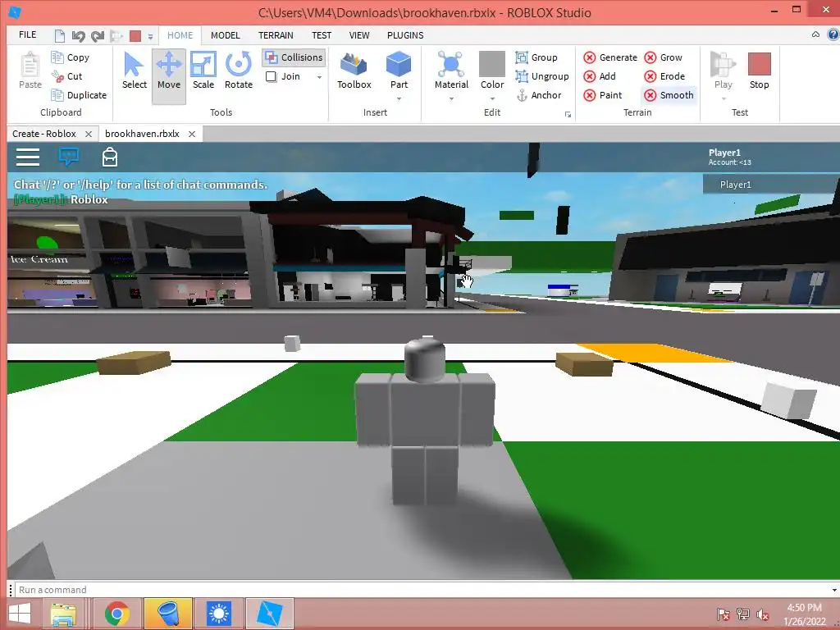Open quick access toolbar customize dropdown
The image size is (840, 630).
[151, 36]
